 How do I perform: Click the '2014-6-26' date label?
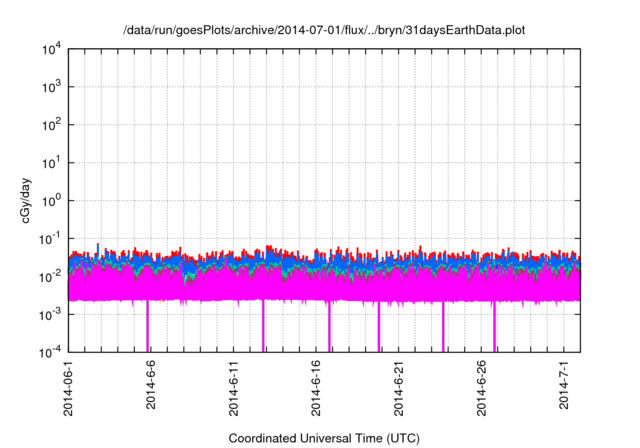point(481,388)
